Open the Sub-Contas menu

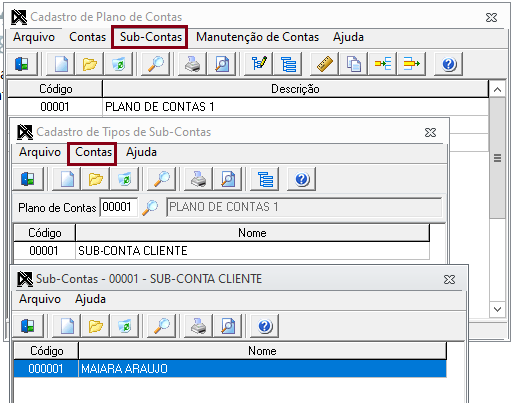click(x=150, y=37)
